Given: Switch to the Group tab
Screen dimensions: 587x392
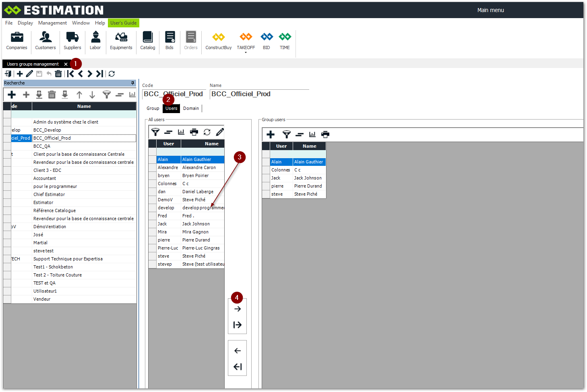Looking at the screenshot, I should click(153, 108).
